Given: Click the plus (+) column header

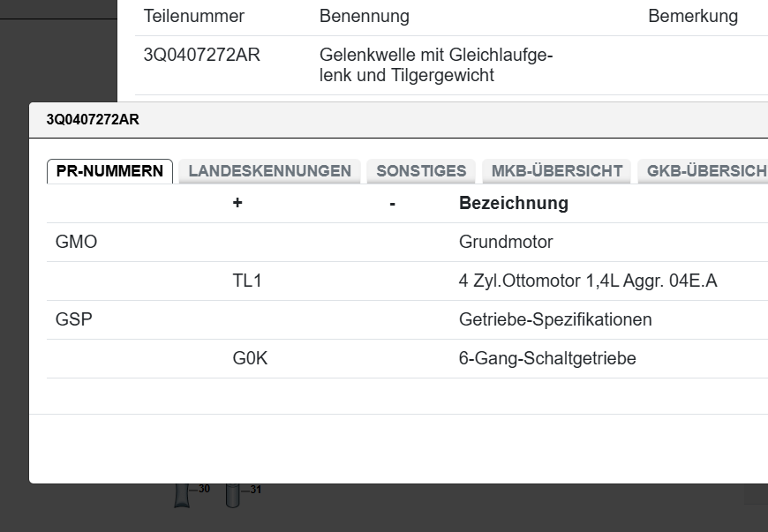Looking at the screenshot, I should coord(237,203).
